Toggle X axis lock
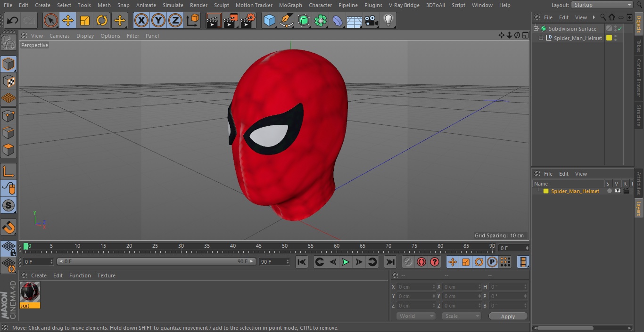644x332 pixels. pyautogui.click(x=141, y=20)
